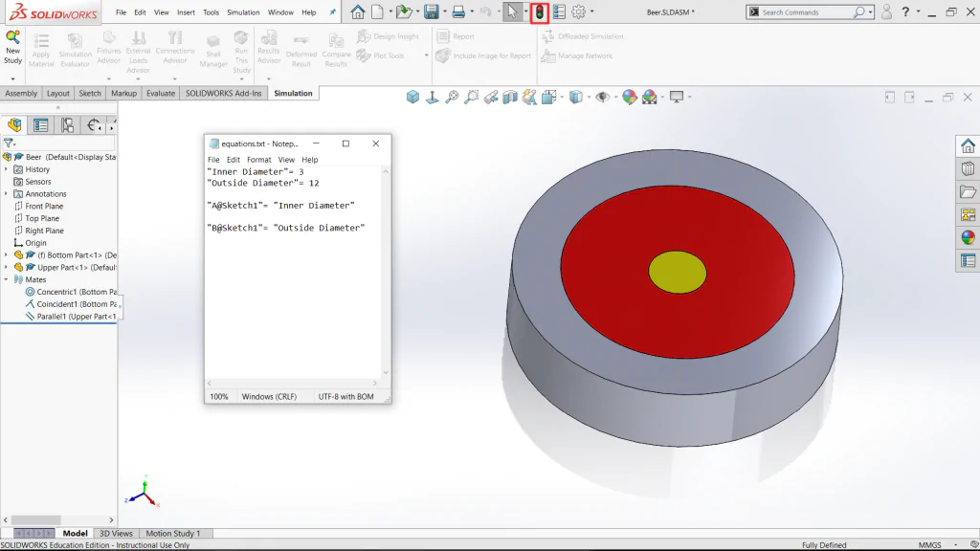Click the Print icon
This screenshot has height=551, width=980.
pos(458,11)
